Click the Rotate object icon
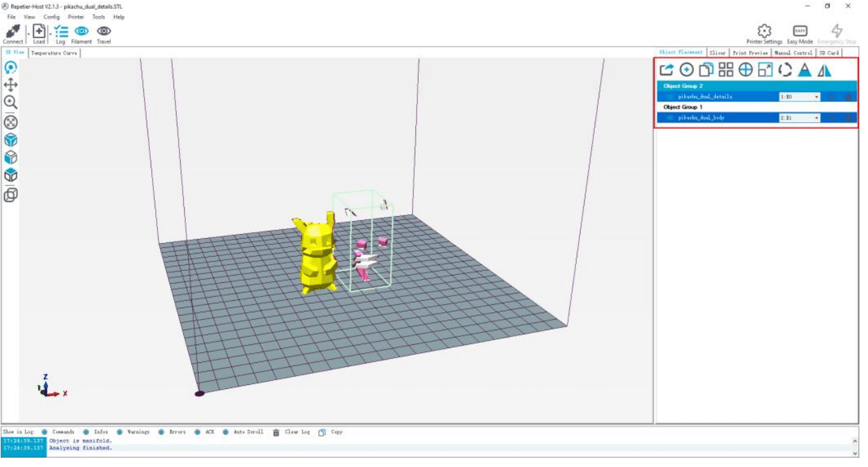This screenshot has width=868, height=467. [x=785, y=70]
